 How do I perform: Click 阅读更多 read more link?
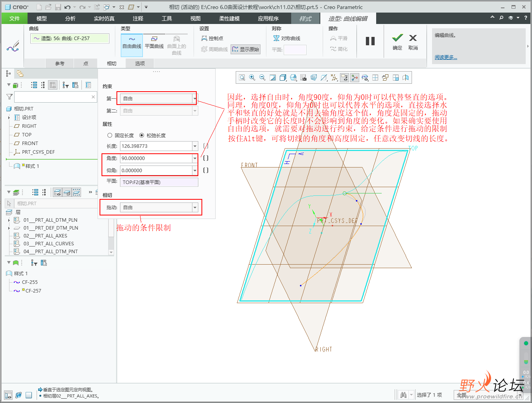click(x=446, y=57)
